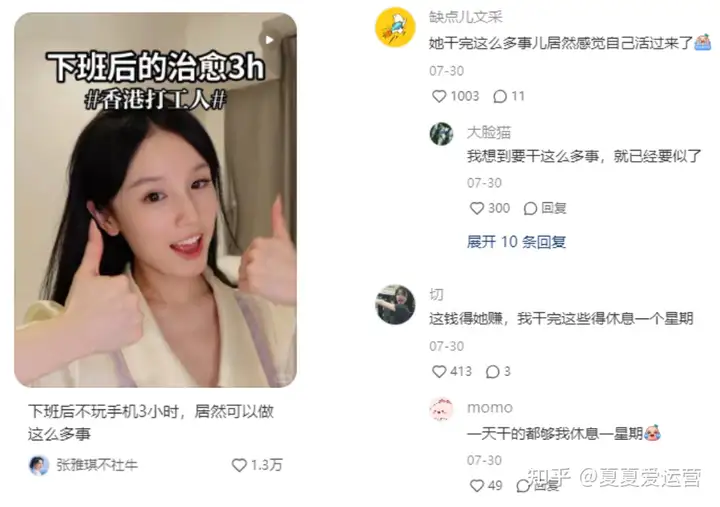Reply to 大脸猫's comment via 回复

pos(545,208)
